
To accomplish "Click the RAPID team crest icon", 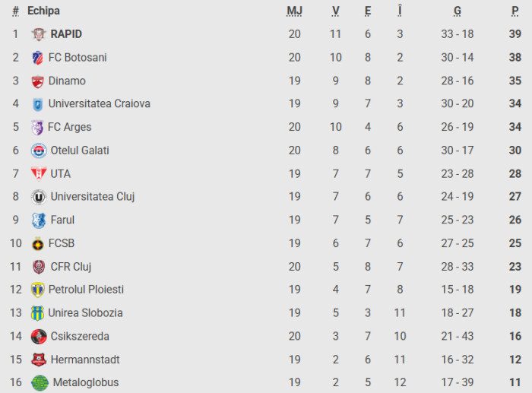I will [x=39, y=34].
